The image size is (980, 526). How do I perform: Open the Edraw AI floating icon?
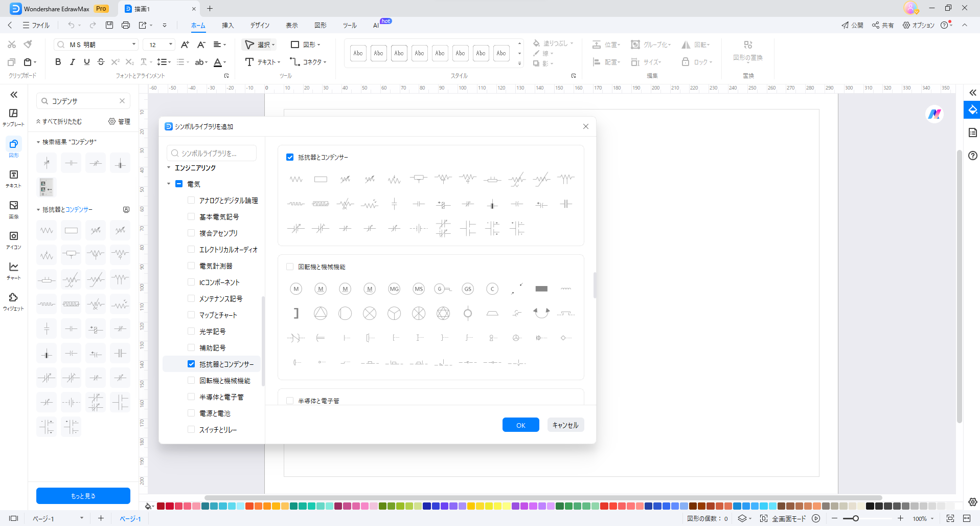(935, 114)
